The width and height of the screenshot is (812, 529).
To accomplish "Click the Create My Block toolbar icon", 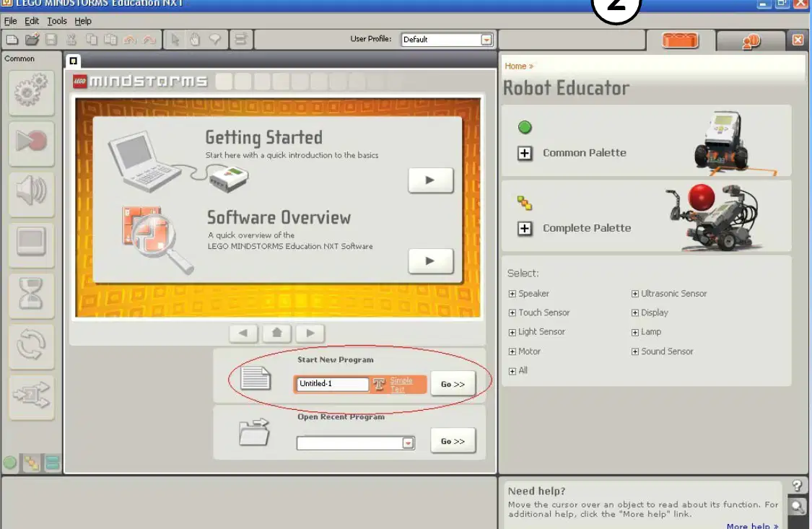I will [240, 40].
